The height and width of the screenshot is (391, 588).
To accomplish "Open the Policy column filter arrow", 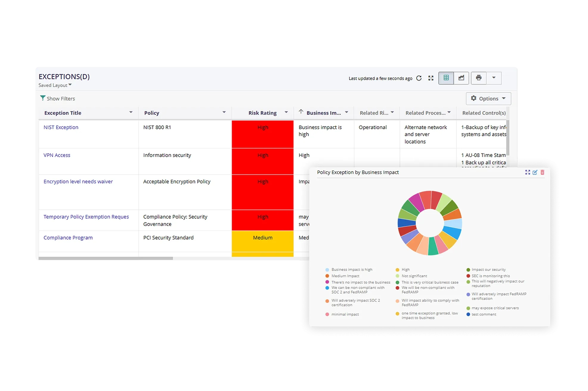I will click(224, 112).
